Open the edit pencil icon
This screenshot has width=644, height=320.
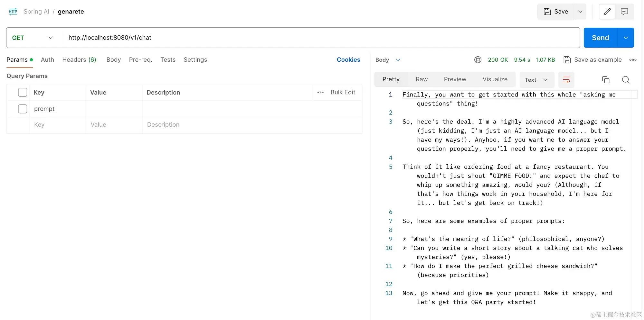[607, 12]
